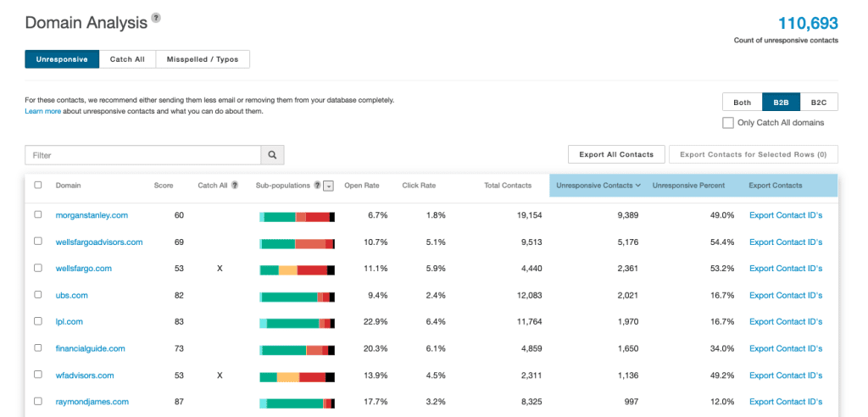Click the 54.4% unresponsive percent value
Image resolution: width=868 pixels, height=417 pixels.
722,242
